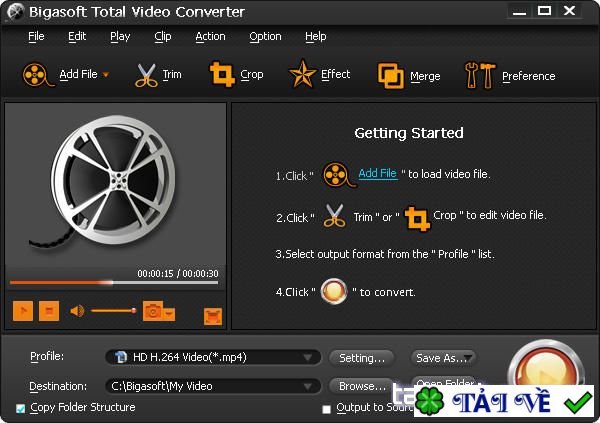Click the playback progress bar
The height and width of the screenshot is (423, 600).
coord(114,283)
